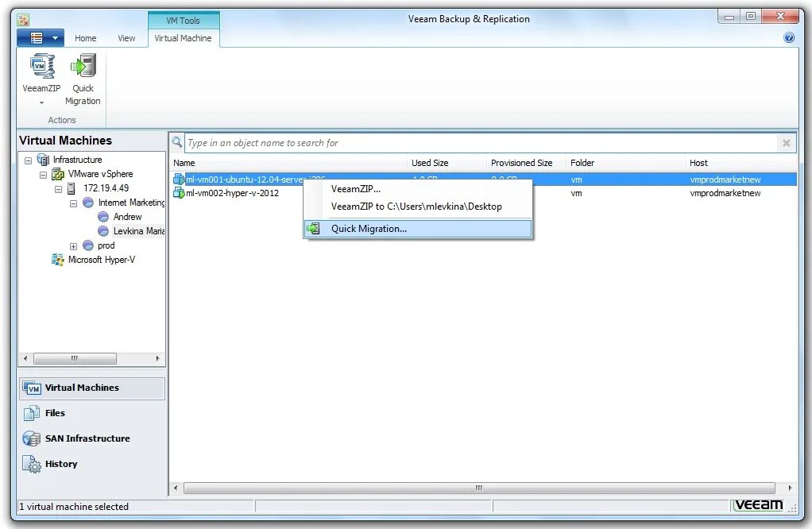Click the VM list horizontal scrollbar thumb
This screenshot has height=529, width=812.
click(479, 488)
